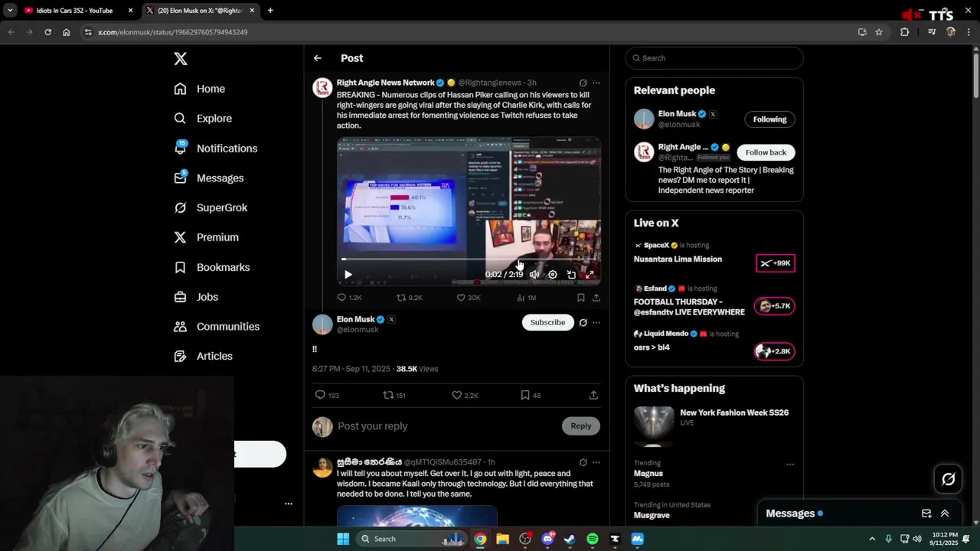Open a new browser tab

(270, 11)
